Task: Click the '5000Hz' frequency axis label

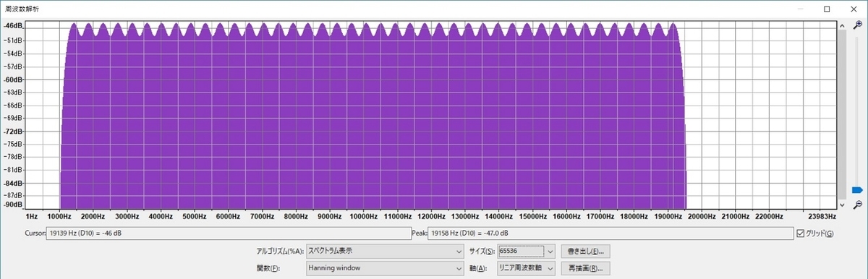Action: tap(194, 216)
